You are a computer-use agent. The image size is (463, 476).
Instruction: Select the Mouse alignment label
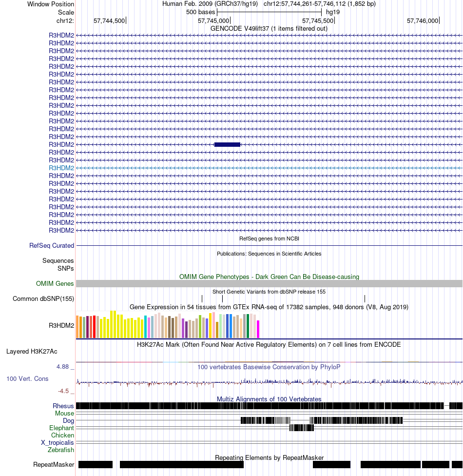pyautogui.click(x=64, y=414)
